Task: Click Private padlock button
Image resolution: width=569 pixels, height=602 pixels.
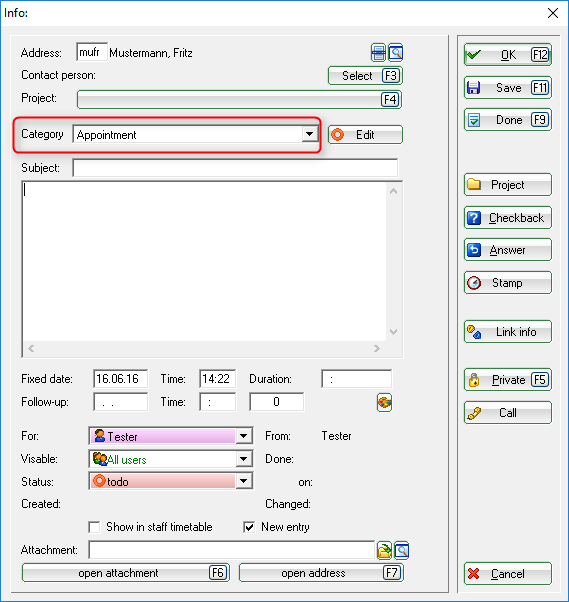Action: (508, 380)
